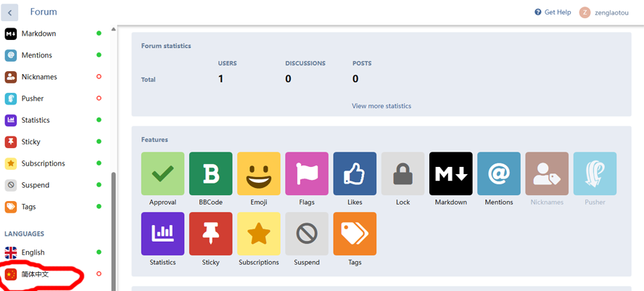The height and width of the screenshot is (291, 644).
Task: Click the View more statistics link
Action: click(381, 106)
